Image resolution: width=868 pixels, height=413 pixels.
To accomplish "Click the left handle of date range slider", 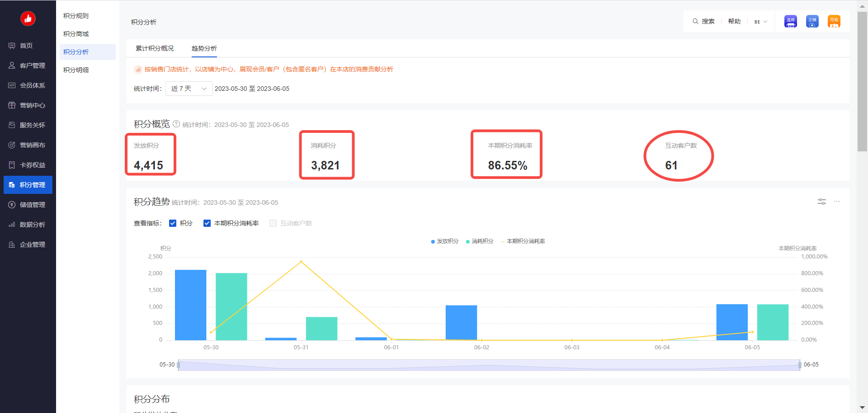I will [x=179, y=365].
